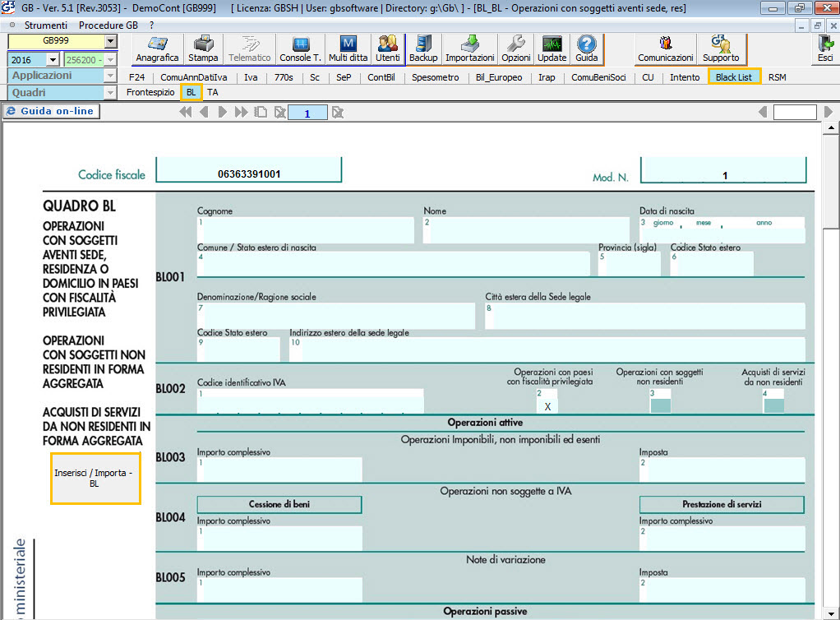Open Opzioni wrench icon
This screenshot has height=620, width=840.
tap(516, 49)
